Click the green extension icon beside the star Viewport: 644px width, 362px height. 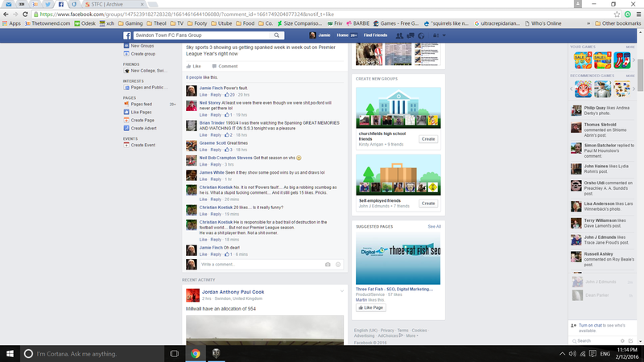(x=628, y=14)
